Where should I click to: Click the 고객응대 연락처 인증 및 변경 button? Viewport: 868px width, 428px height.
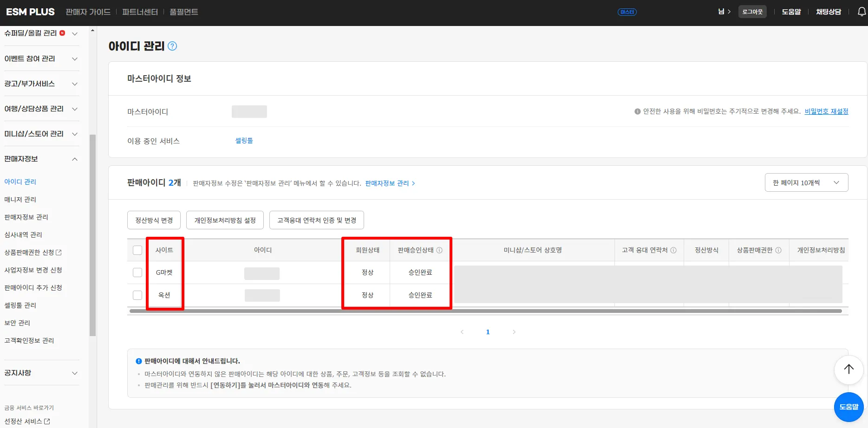click(x=317, y=220)
